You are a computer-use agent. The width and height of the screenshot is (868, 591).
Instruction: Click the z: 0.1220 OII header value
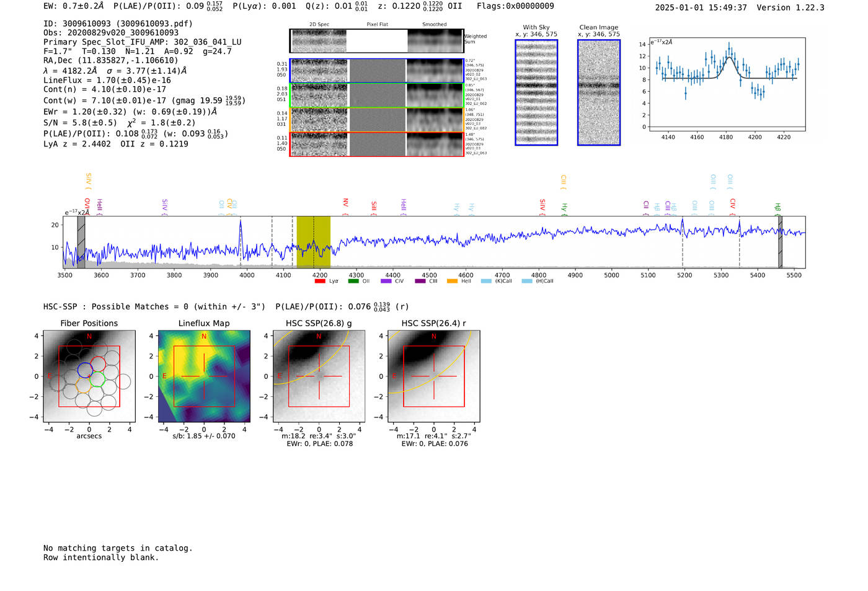420,6
